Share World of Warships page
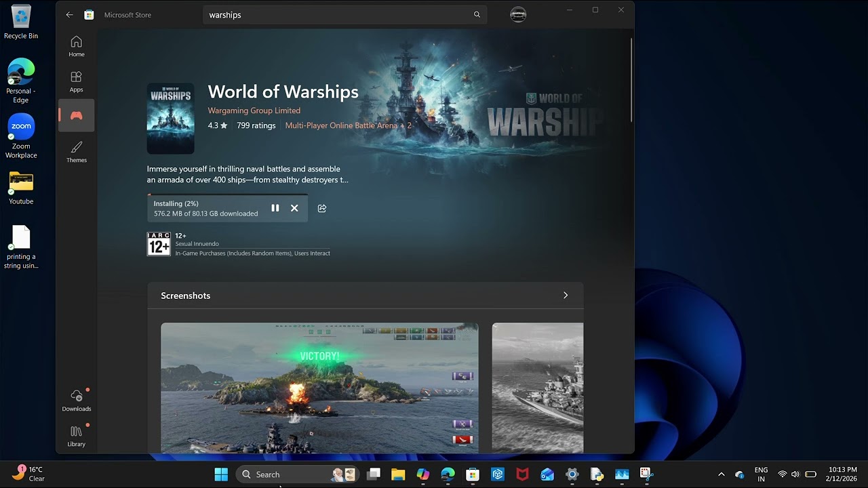The width and height of the screenshot is (868, 488). (322, 208)
